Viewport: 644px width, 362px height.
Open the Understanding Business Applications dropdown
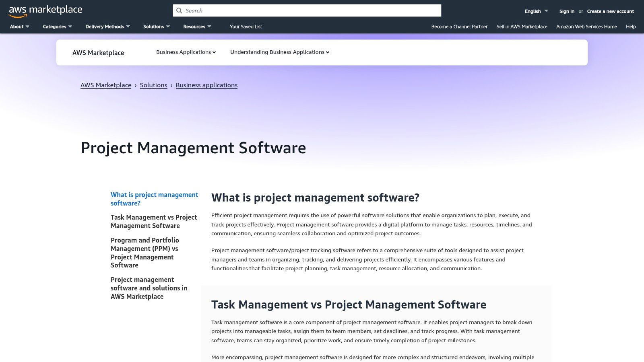[279, 52]
